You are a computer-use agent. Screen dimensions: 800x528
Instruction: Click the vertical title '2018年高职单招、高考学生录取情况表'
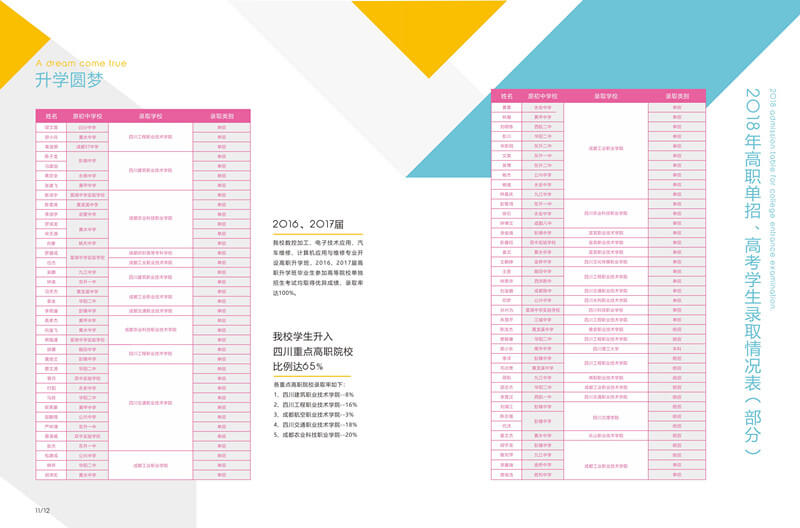tap(753, 271)
